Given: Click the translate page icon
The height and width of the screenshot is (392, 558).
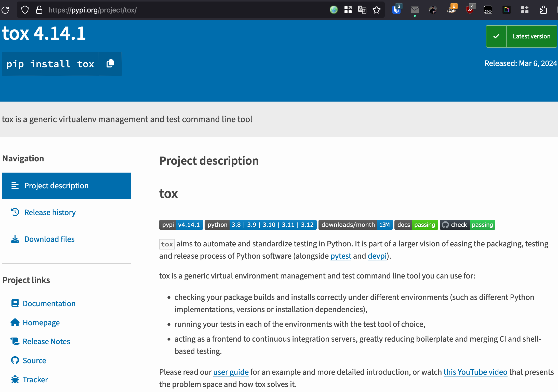Looking at the screenshot, I should (x=362, y=10).
